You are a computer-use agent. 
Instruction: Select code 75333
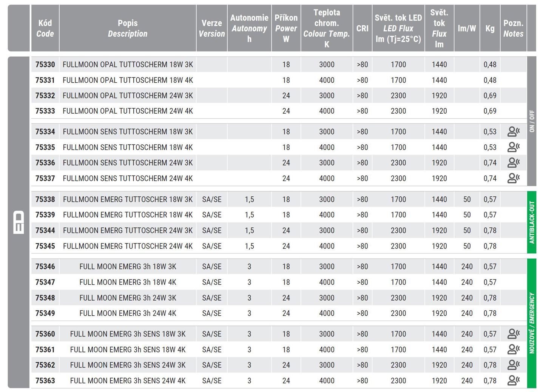coord(45,111)
